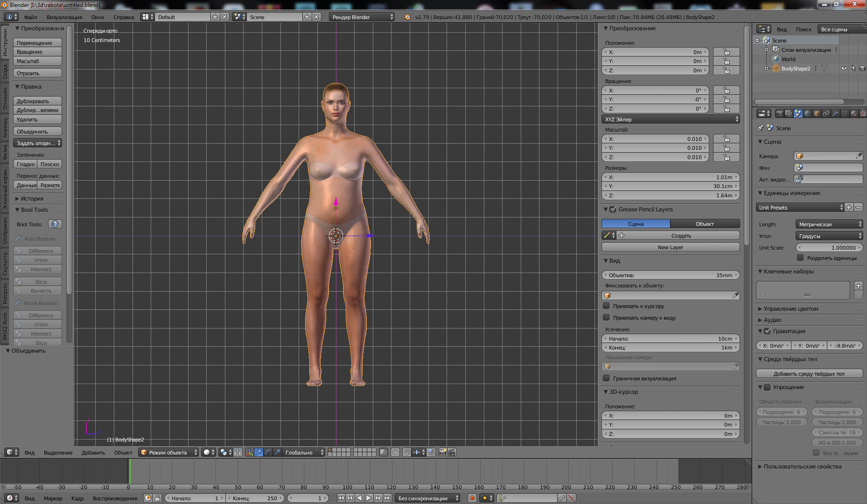Image resolution: width=867 pixels, height=504 pixels.
Task: Click the Дублировать button
Action: click(37, 101)
